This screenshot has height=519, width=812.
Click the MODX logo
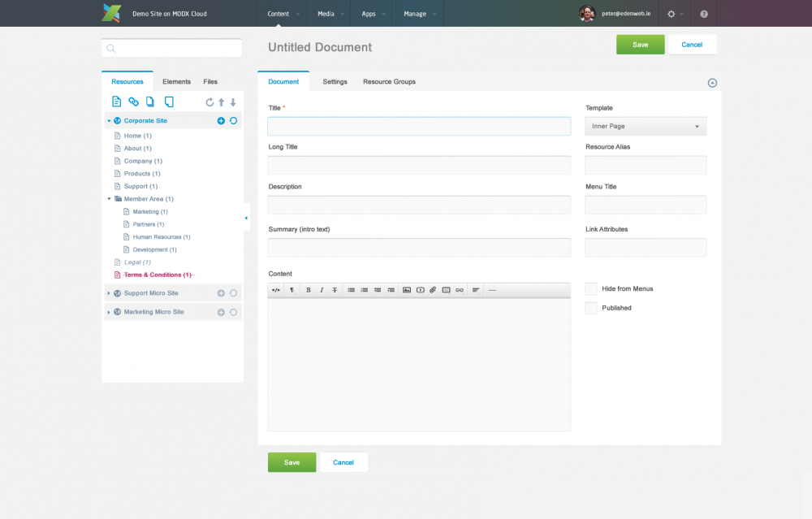click(111, 13)
